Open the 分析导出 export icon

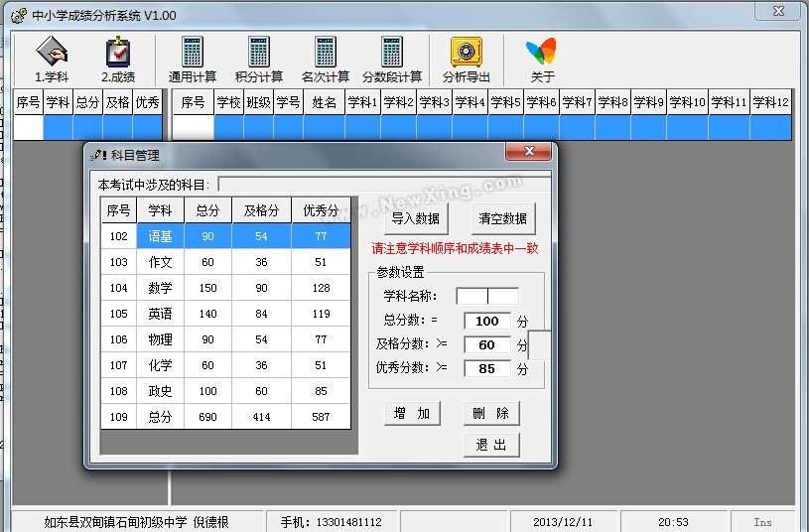click(467, 58)
